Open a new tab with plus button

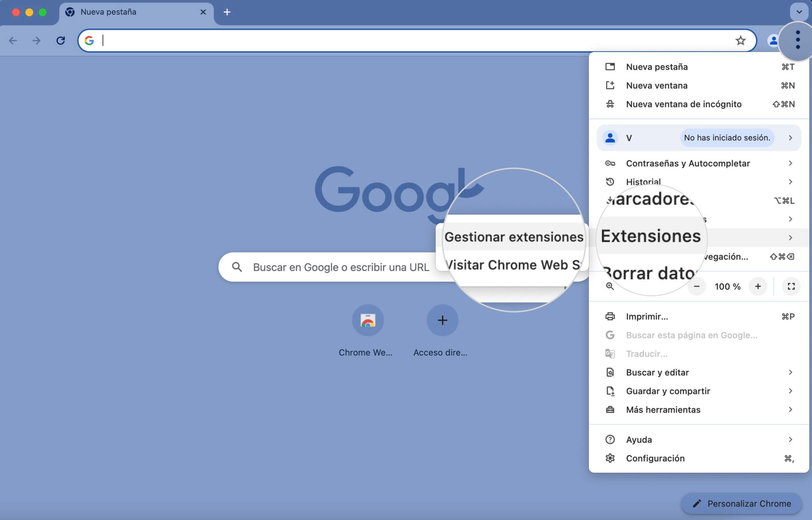click(x=227, y=12)
